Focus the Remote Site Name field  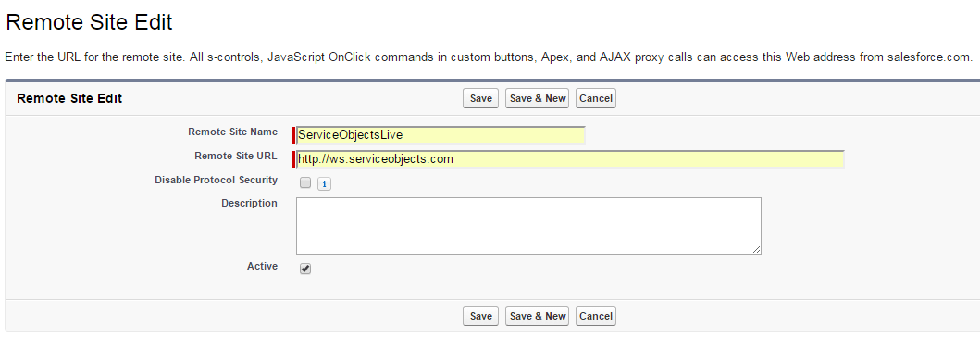point(440,135)
